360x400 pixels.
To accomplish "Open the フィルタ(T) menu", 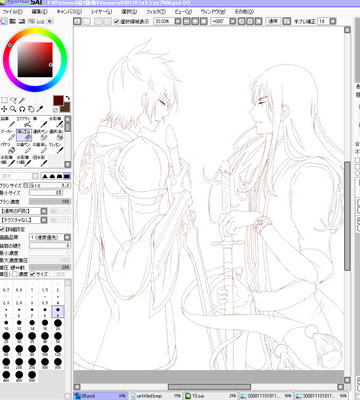I will pos(156,12).
